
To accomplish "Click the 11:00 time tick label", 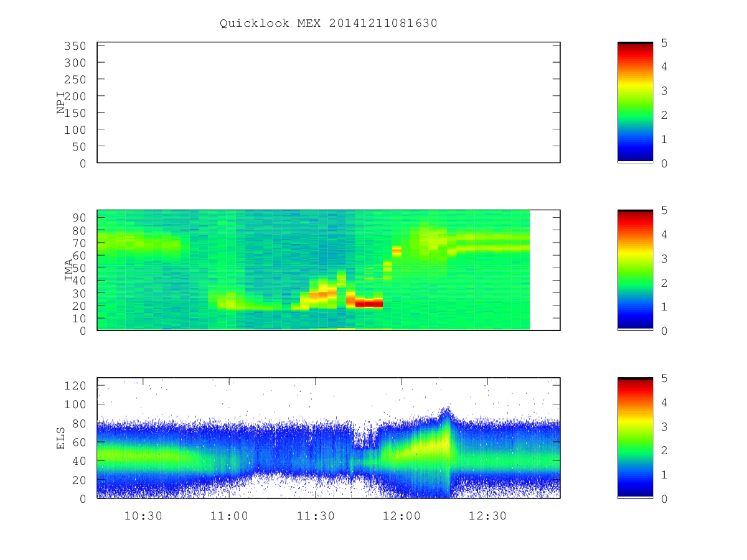I will click(x=230, y=516).
